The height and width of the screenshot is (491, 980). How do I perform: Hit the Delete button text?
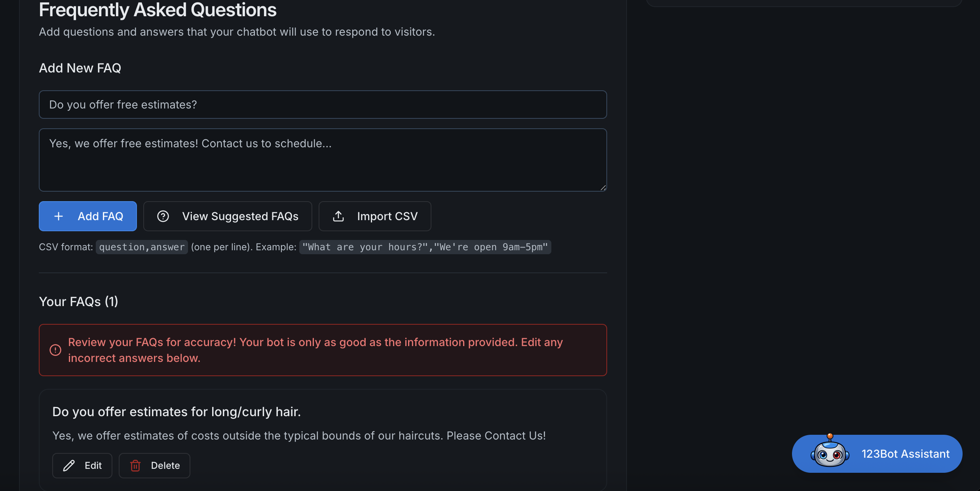click(x=165, y=466)
